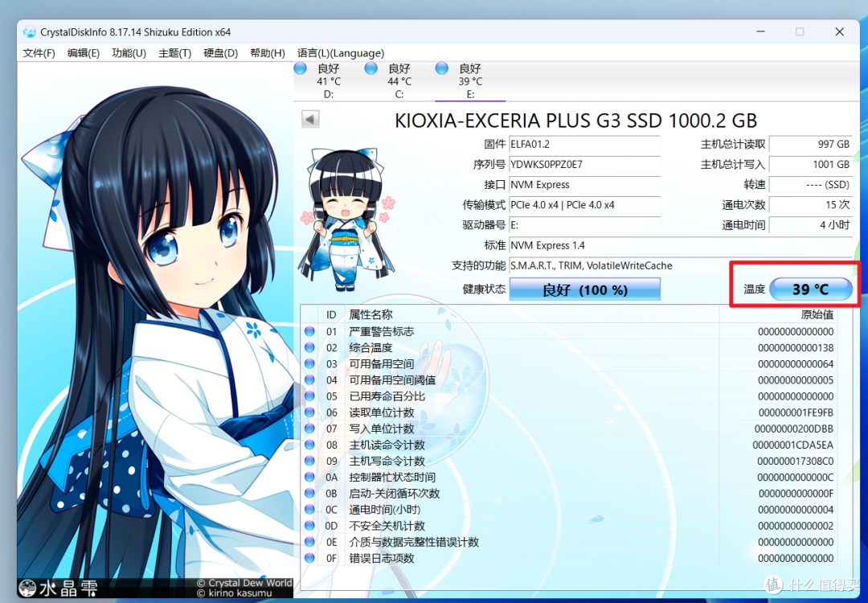Open the 编辑(E) menu

click(84, 53)
